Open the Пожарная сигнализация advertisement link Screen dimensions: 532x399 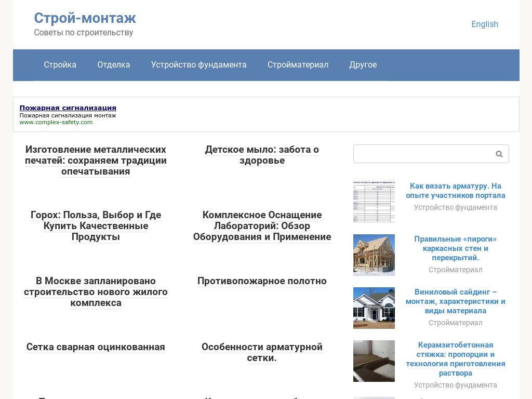tap(68, 108)
